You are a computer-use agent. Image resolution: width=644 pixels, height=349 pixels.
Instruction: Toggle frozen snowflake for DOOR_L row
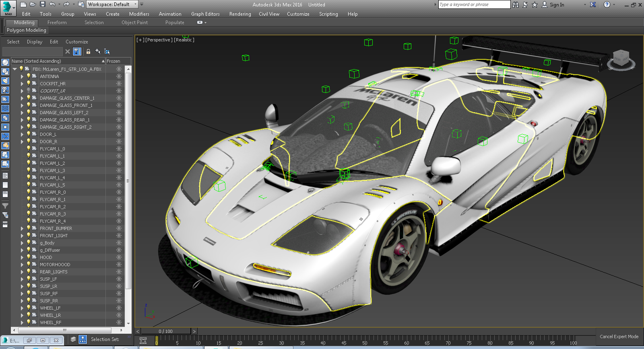119,134
